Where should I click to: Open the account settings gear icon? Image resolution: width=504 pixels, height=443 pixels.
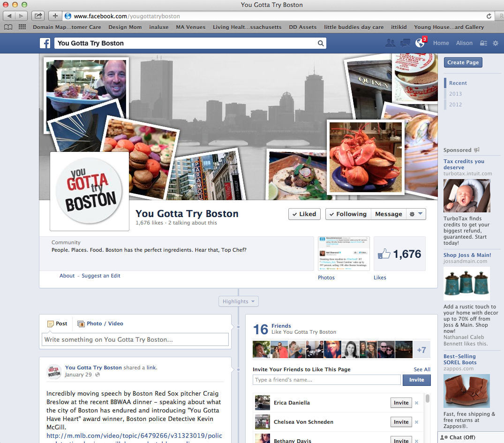(x=495, y=43)
